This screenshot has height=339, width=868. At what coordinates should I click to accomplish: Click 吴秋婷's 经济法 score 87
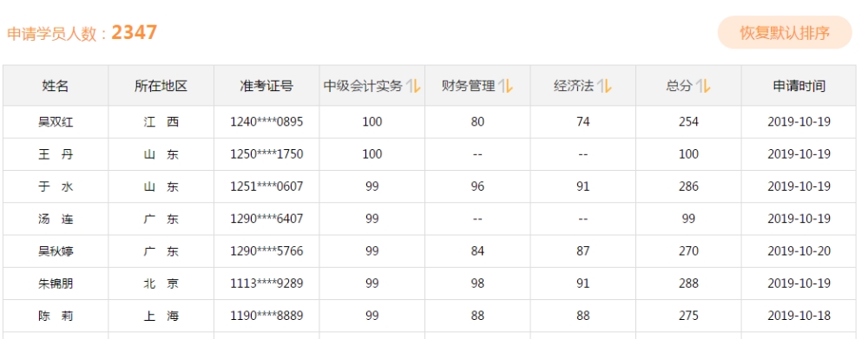(583, 251)
